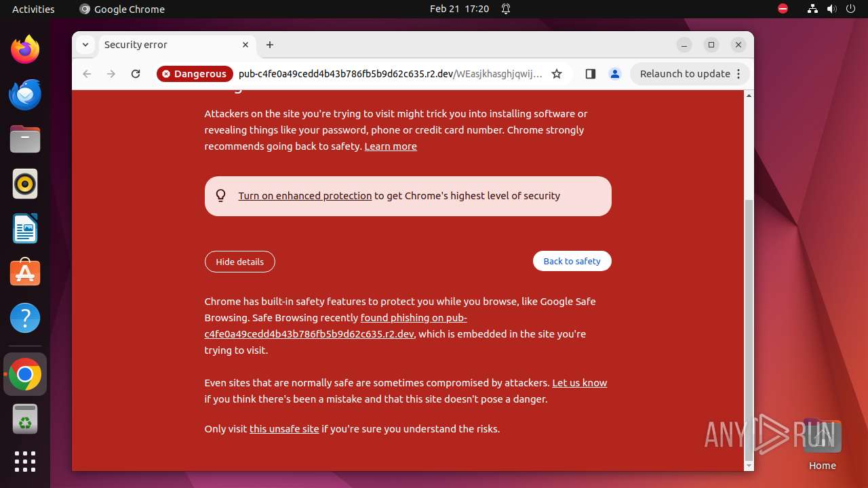Open the Home folder desktop icon
This screenshot has width=868, height=488.
click(822, 444)
